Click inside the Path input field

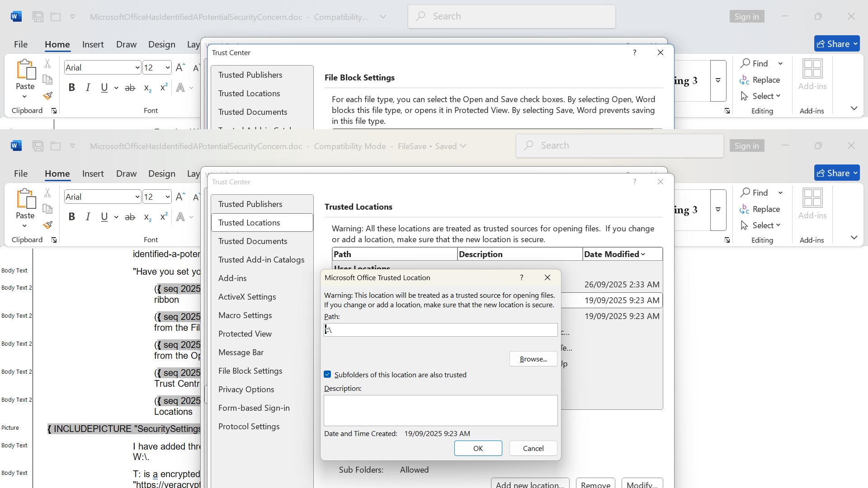(x=441, y=330)
